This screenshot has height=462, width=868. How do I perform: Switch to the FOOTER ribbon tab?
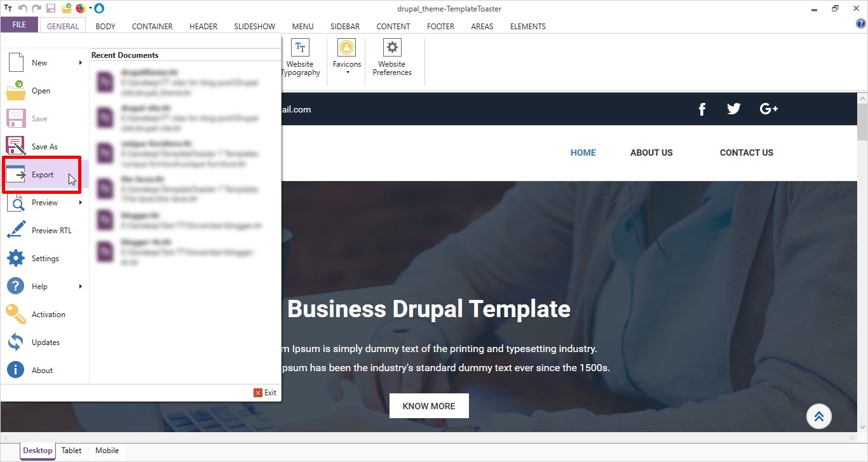pyautogui.click(x=440, y=26)
